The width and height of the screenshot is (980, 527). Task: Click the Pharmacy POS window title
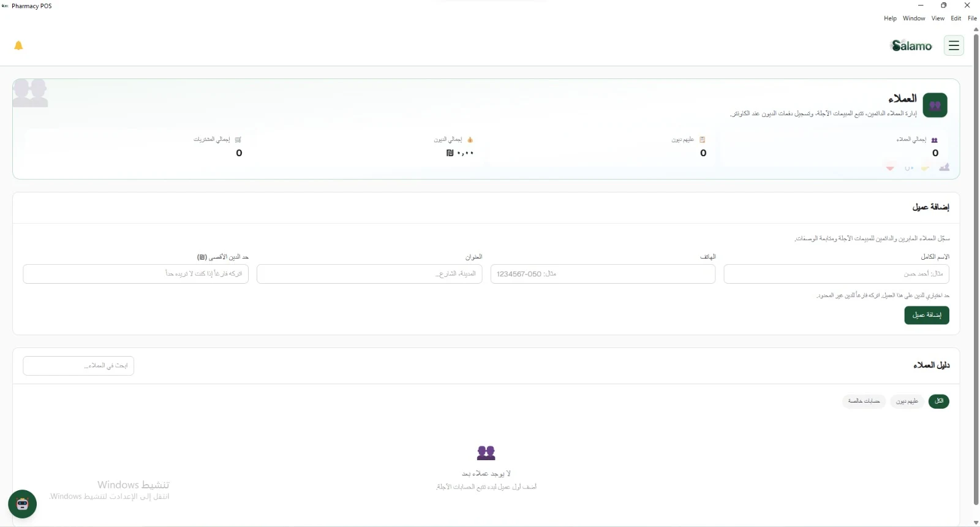tap(32, 6)
